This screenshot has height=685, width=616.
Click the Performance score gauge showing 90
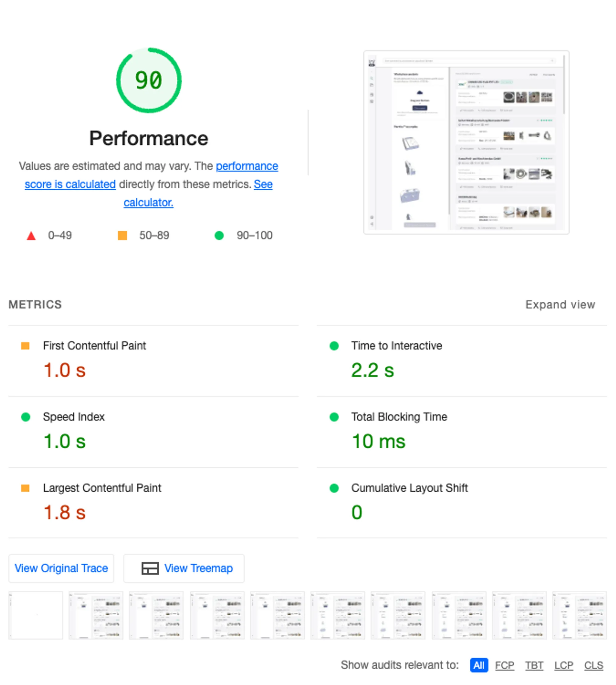coord(148,80)
